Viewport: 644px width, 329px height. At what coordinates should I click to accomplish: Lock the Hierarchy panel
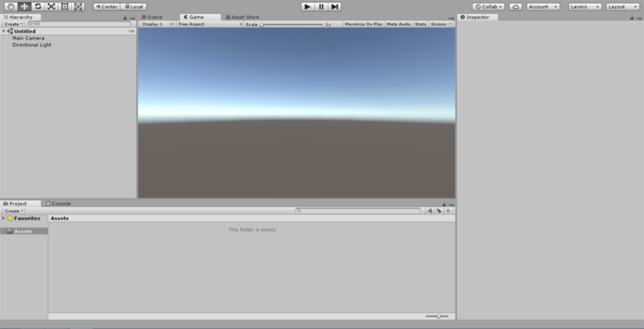125,18
